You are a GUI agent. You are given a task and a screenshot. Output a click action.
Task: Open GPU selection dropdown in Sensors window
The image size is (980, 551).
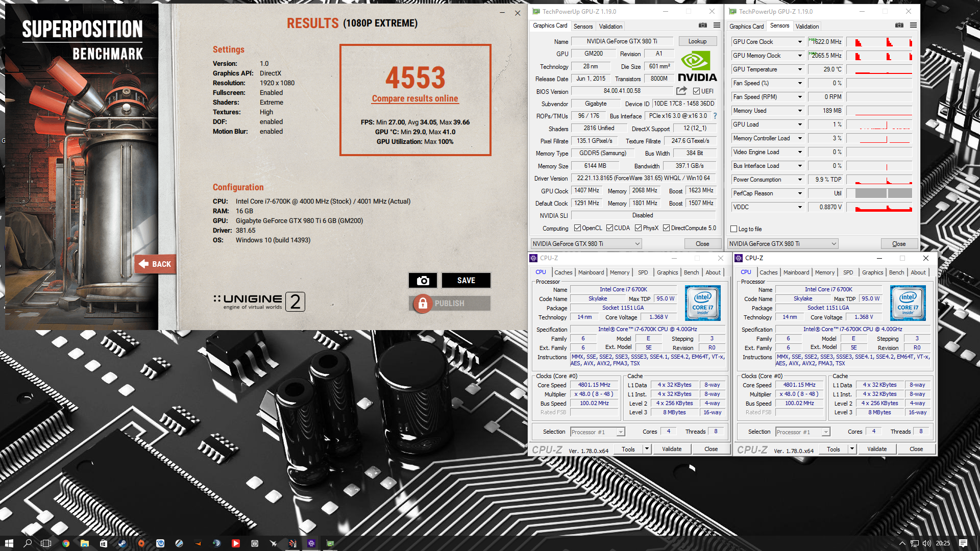[782, 244]
